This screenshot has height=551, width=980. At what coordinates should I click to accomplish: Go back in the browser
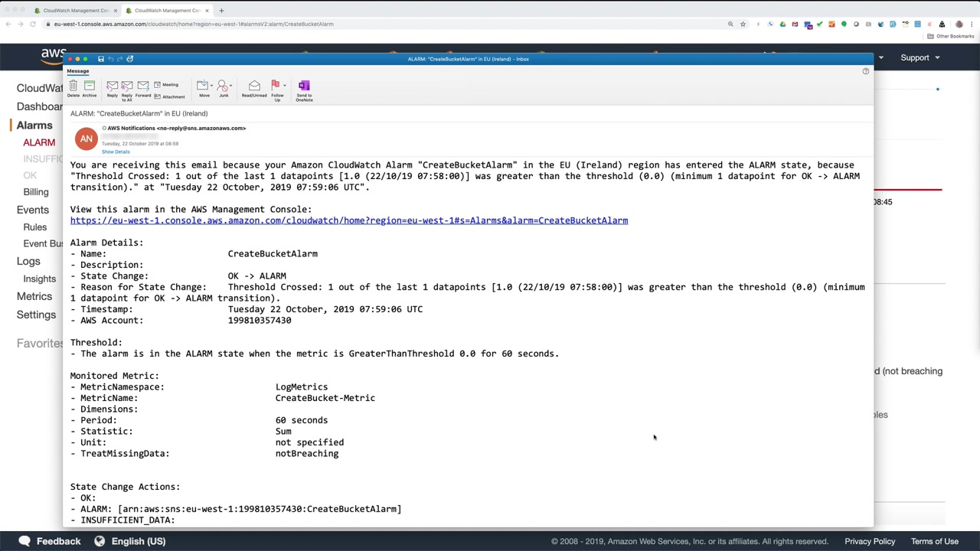(8, 24)
